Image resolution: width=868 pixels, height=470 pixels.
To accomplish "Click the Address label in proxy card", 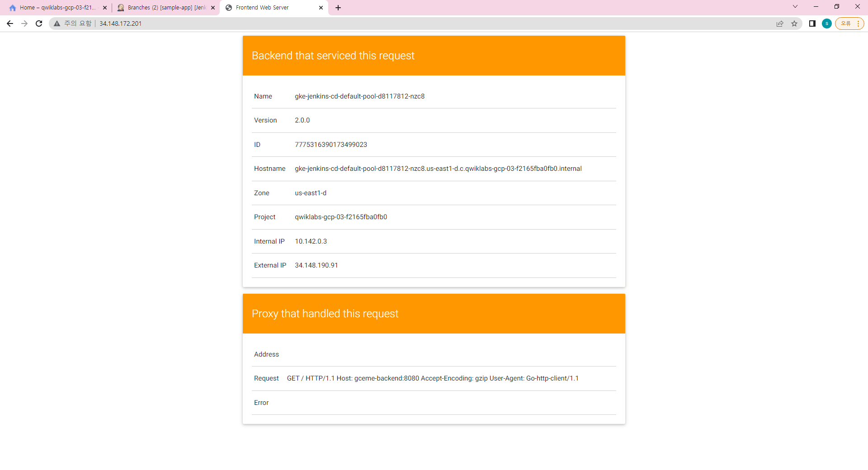I will tap(267, 354).
